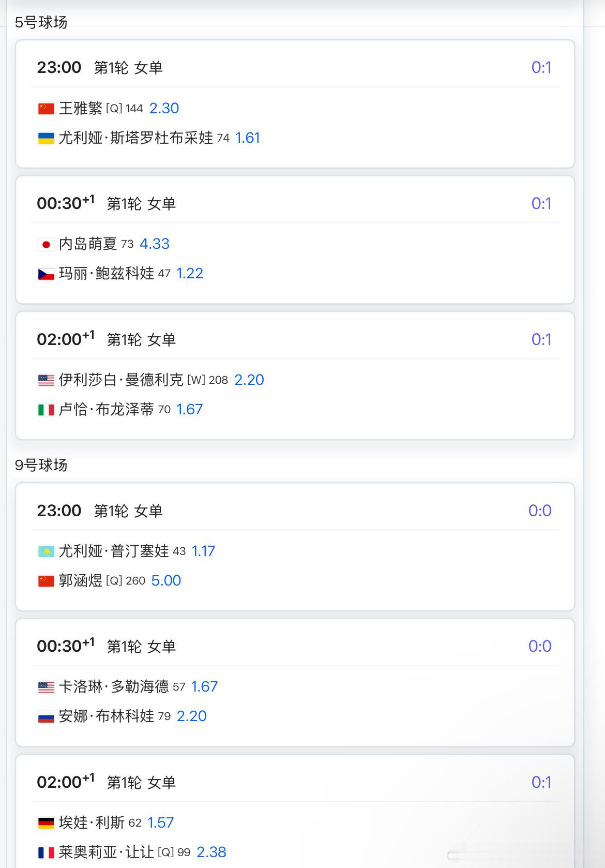Open player 伊利莎白·曼德利克
Image resolution: width=605 pixels, height=868 pixels.
121,380
